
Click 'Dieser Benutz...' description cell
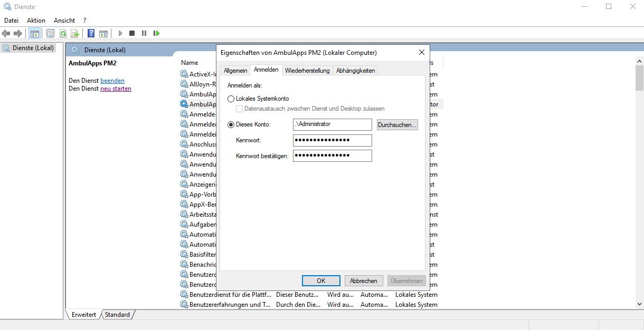coord(297,295)
